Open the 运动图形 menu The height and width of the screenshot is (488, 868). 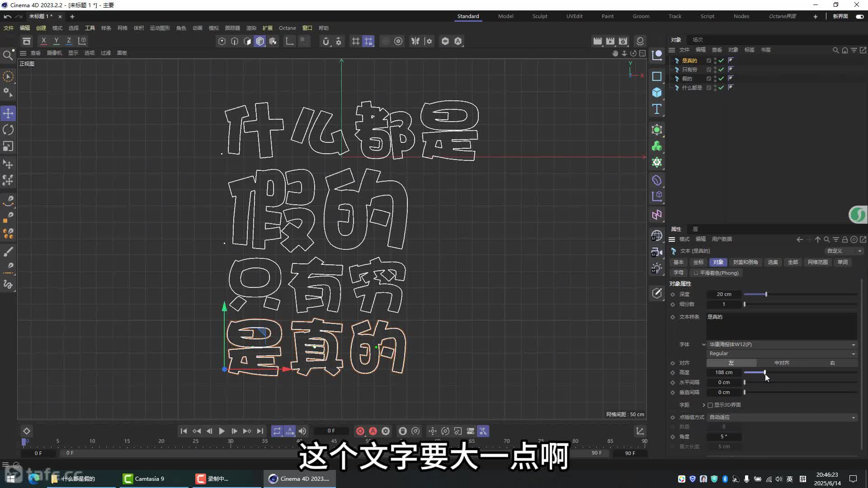160,28
